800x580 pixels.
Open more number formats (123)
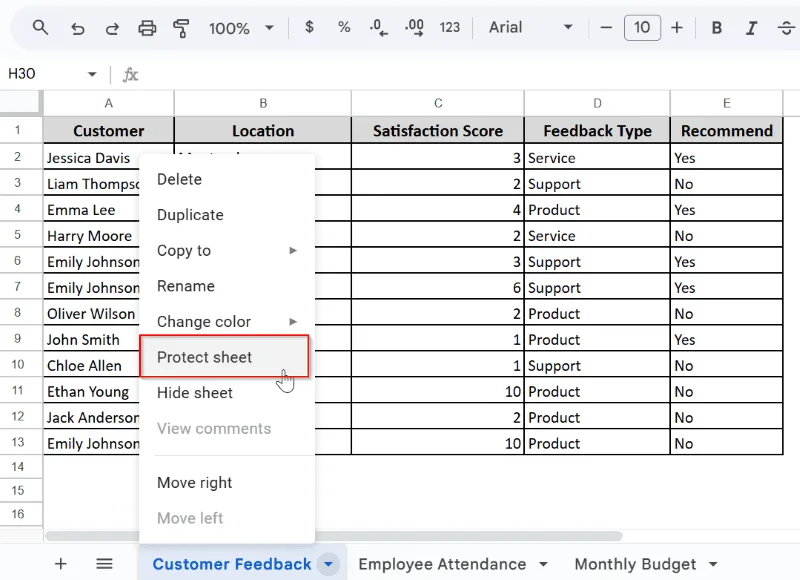coord(449,28)
